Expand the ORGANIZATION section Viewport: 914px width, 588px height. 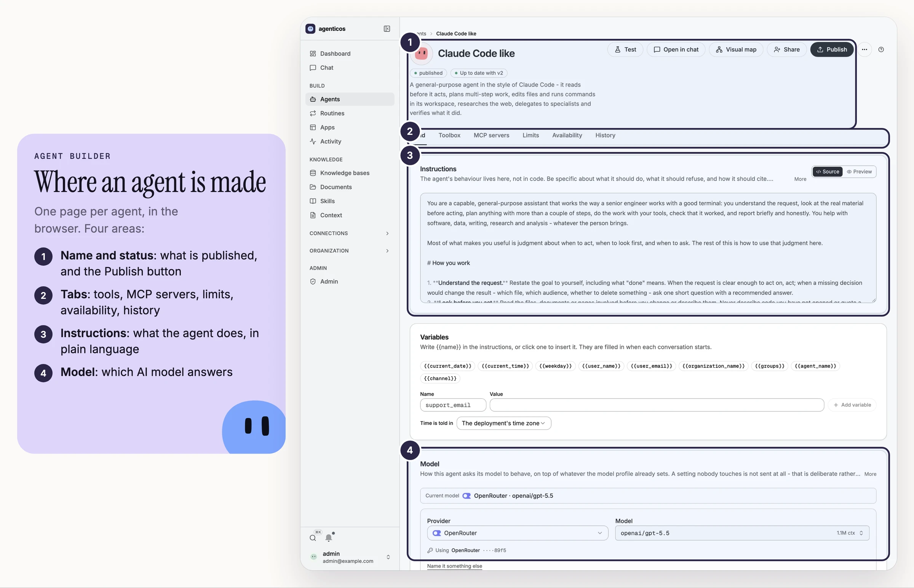[350, 251]
